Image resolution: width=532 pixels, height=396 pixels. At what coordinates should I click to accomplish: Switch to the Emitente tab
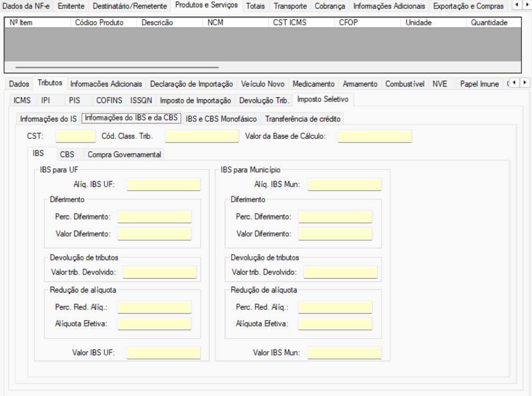(x=70, y=6)
